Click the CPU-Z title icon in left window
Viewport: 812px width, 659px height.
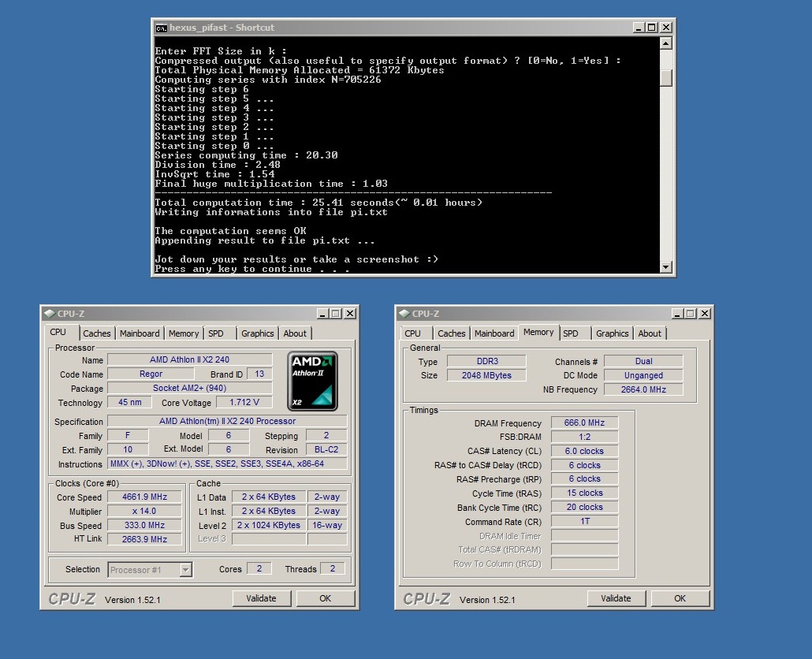pyautogui.click(x=50, y=313)
